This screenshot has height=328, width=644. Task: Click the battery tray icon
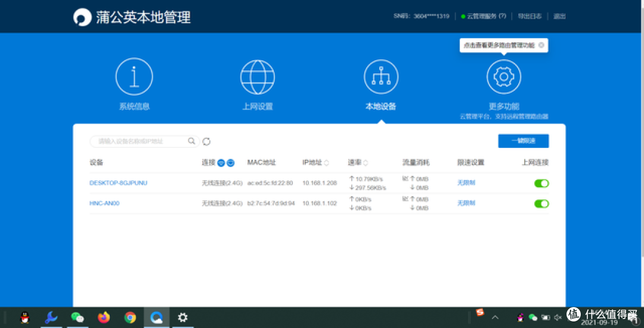[546, 317]
